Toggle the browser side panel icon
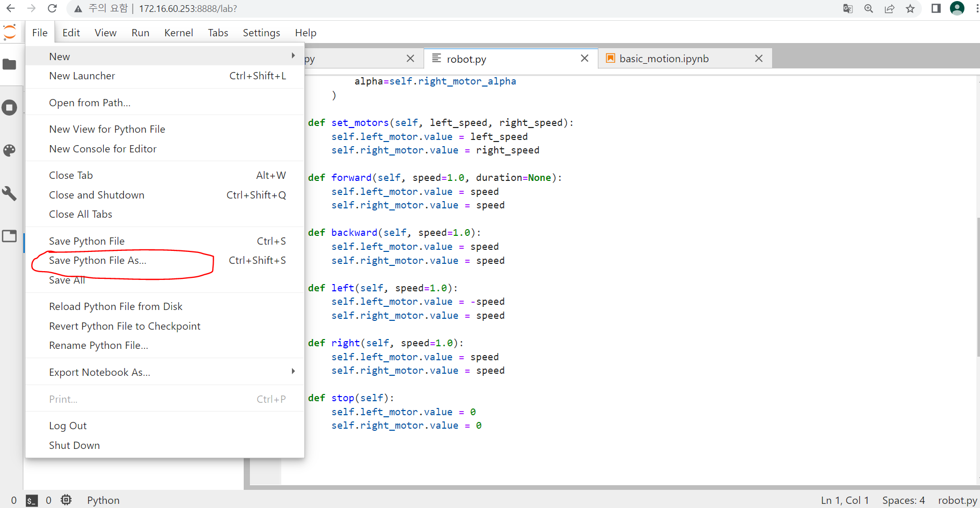The image size is (980, 508). click(x=936, y=9)
